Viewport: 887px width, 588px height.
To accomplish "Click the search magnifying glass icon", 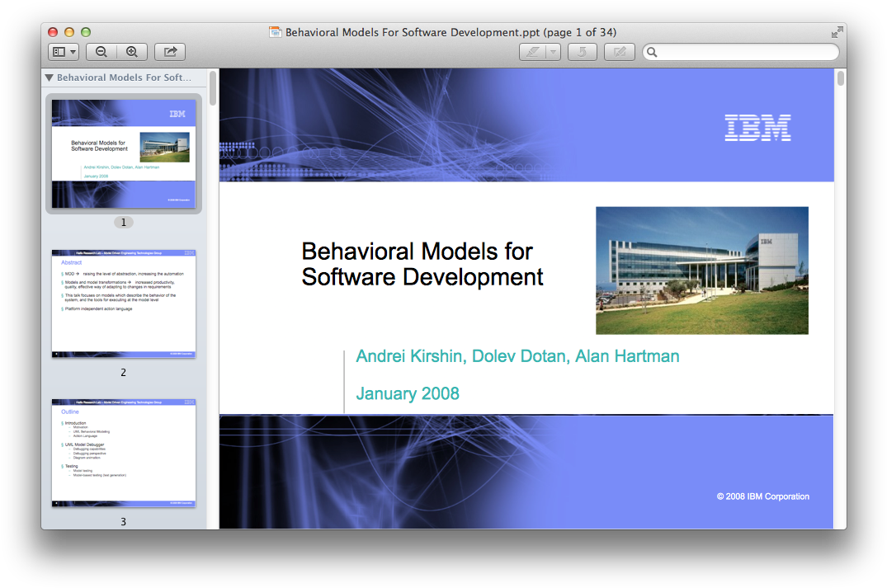I will coord(652,52).
